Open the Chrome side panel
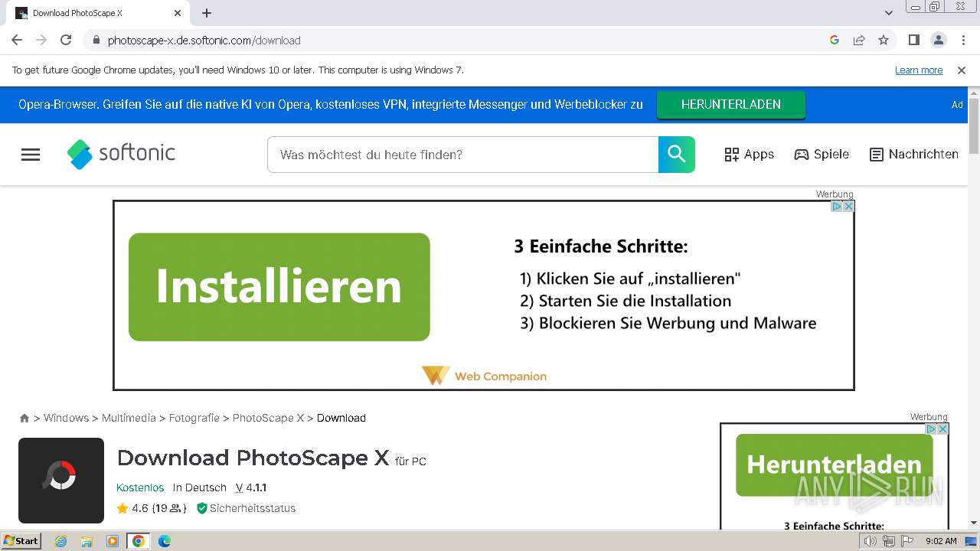Viewport: 980px width, 551px height. coord(913,40)
